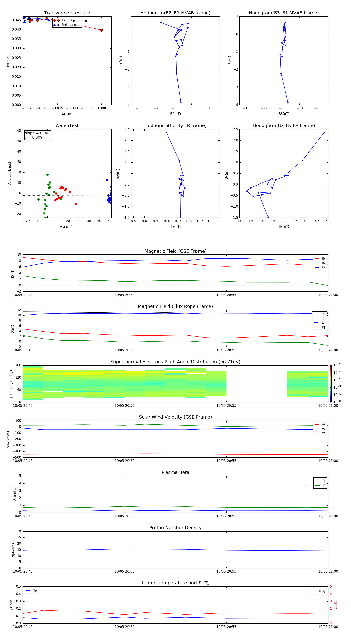Click the 'Vsw(km/s)' y-axis label
This screenshot has height=644, width=351.
(8, 439)
